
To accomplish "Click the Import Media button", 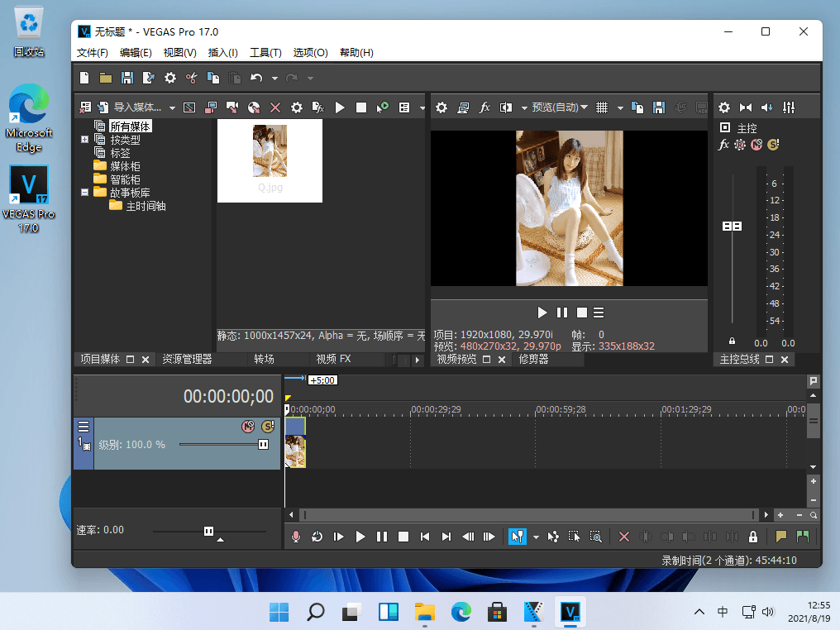I will (x=131, y=107).
